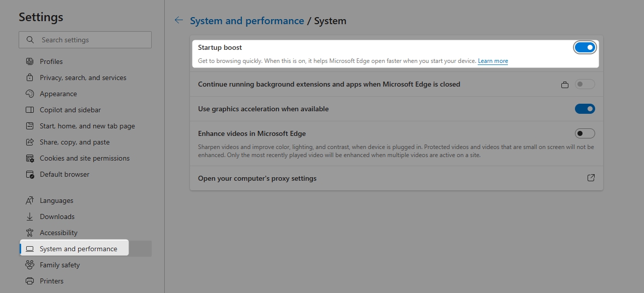Click the Printers icon in sidebar
The width and height of the screenshot is (644, 293).
[x=30, y=281]
